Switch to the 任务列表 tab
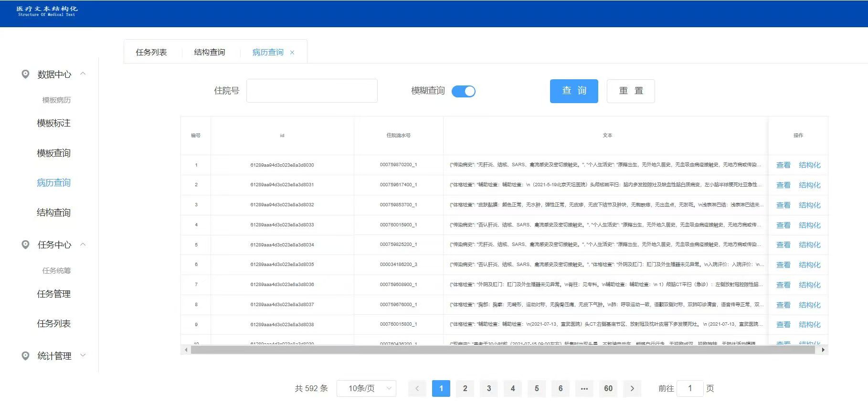 pyautogui.click(x=151, y=52)
